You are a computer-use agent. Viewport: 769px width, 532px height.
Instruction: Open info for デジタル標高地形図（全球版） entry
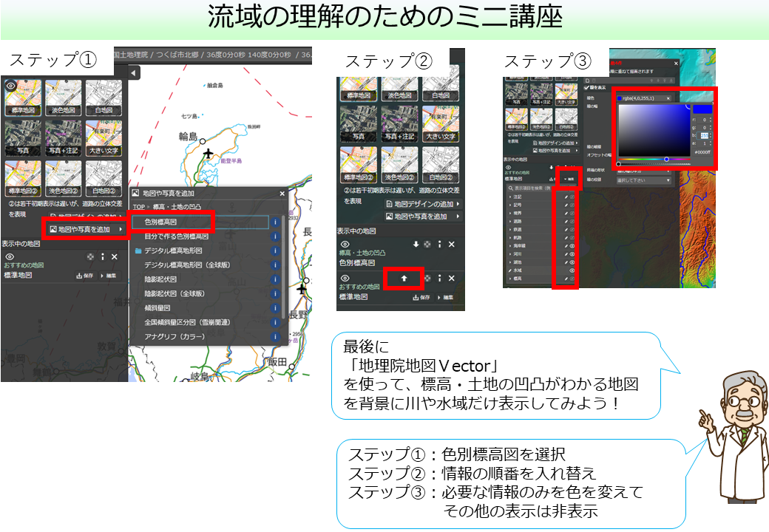pyautogui.click(x=276, y=265)
